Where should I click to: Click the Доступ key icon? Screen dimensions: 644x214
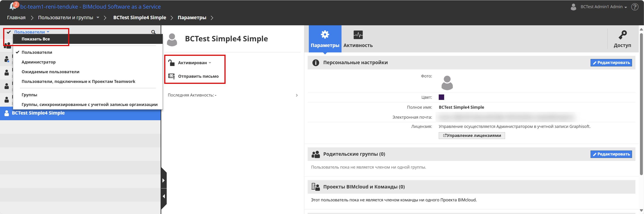622,35
